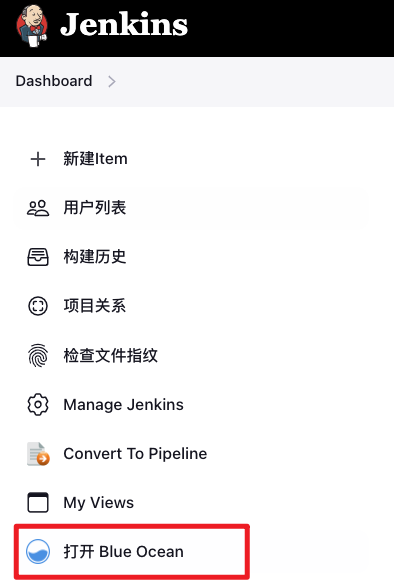Click the fingerprint icon

[38, 355]
